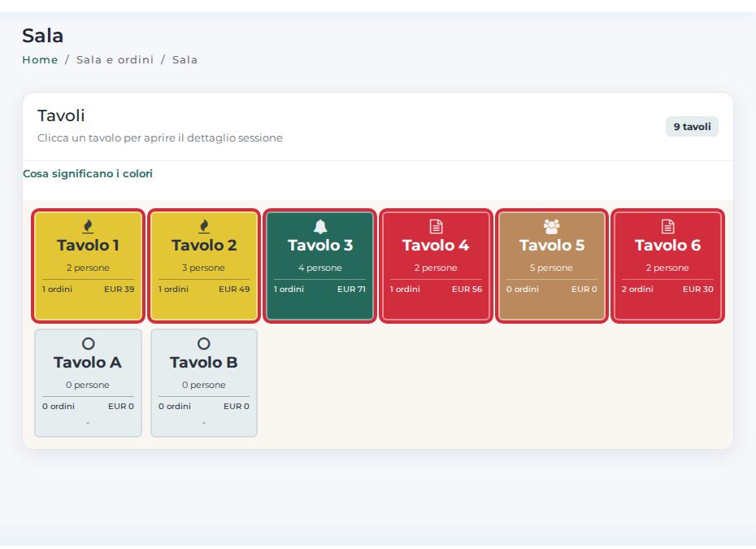Click the document icon on Tavolo 6
756x549 pixels.
tap(667, 226)
